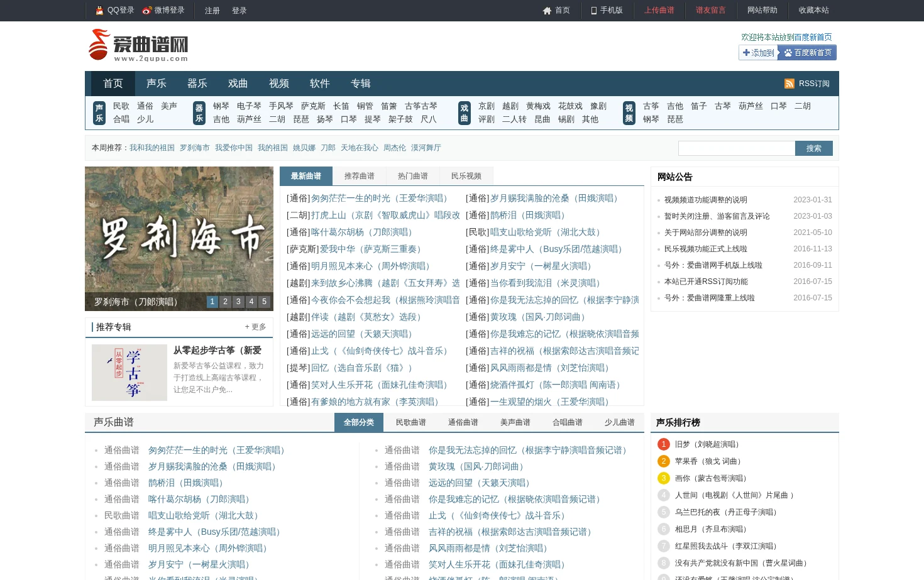Click the RSS订阅 orange feed icon
The width and height of the screenshot is (924, 580).
tap(789, 84)
